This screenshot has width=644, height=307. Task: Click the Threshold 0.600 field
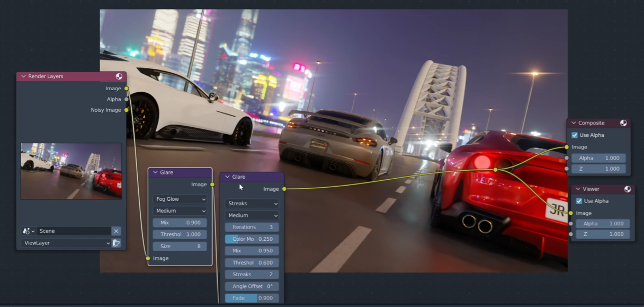(252, 262)
